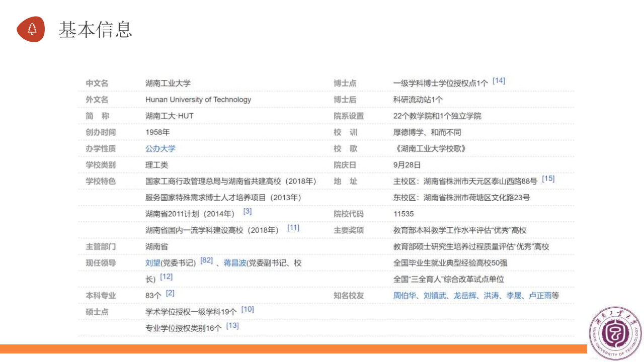The width and height of the screenshot is (644, 362).
Task: Click the 蒋昌波 name link
Action: click(x=234, y=263)
